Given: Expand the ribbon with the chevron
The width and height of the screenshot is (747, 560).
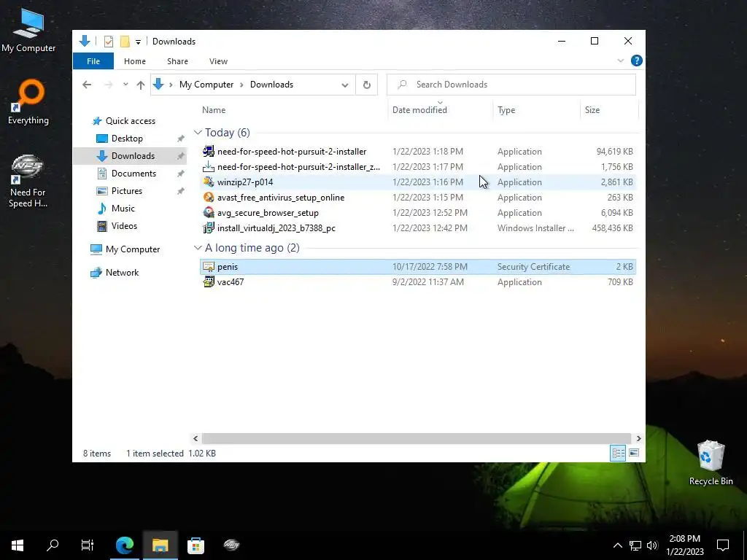Looking at the screenshot, I should pyautogui.click(x=620, y=61).
